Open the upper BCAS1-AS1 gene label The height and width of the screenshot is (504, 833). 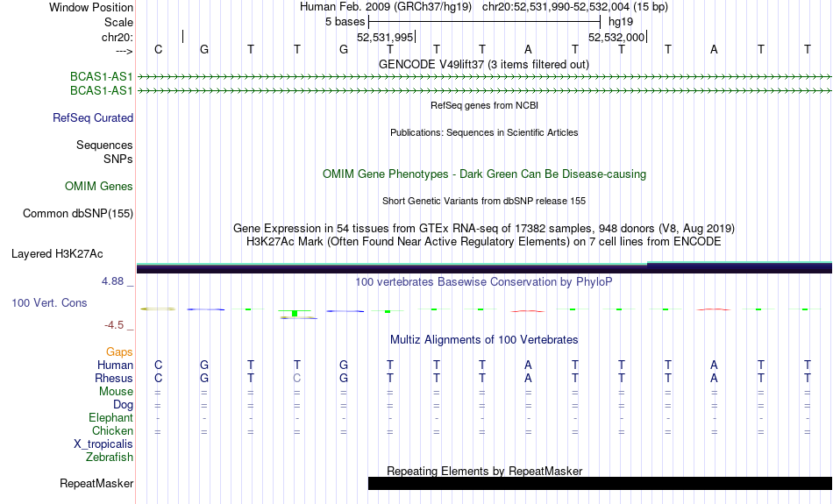(102, 77)
